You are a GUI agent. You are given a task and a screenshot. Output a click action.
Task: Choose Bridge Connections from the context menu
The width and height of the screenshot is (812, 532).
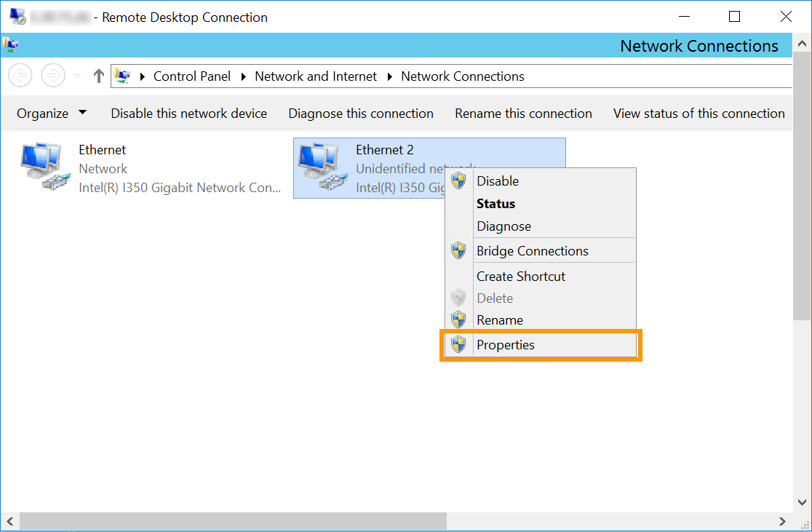[x=532, y=250]
